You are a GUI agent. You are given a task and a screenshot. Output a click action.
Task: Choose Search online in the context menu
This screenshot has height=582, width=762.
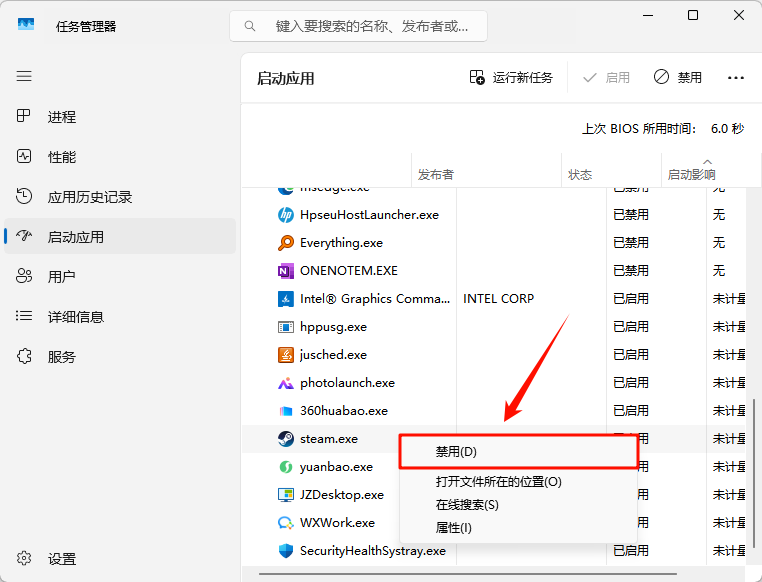tap(467, 505)
